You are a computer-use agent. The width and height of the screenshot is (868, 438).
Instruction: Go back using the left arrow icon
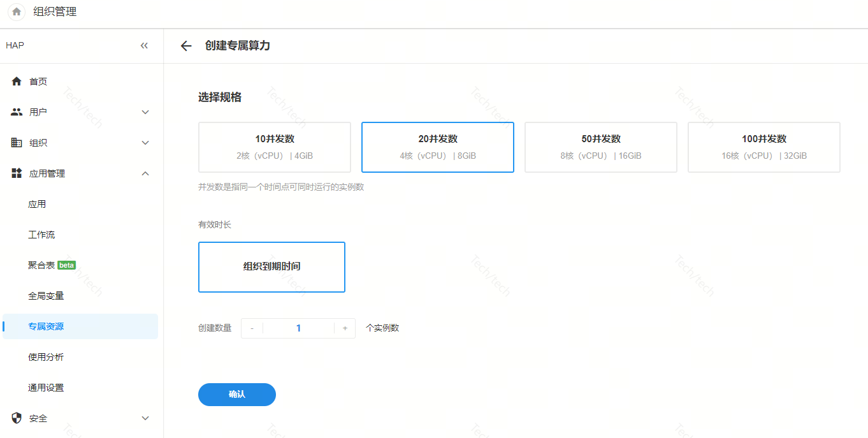coord(186,46)
